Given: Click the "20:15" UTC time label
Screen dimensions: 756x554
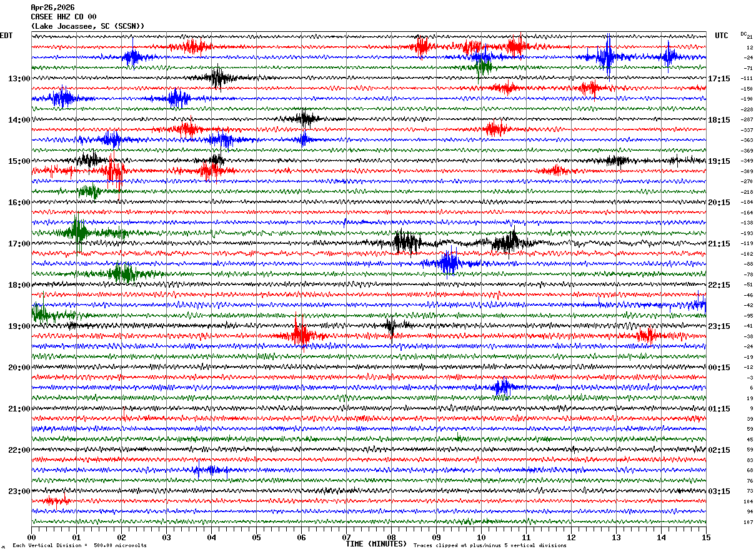Looking at the screenshot, I should coord(719,203).
